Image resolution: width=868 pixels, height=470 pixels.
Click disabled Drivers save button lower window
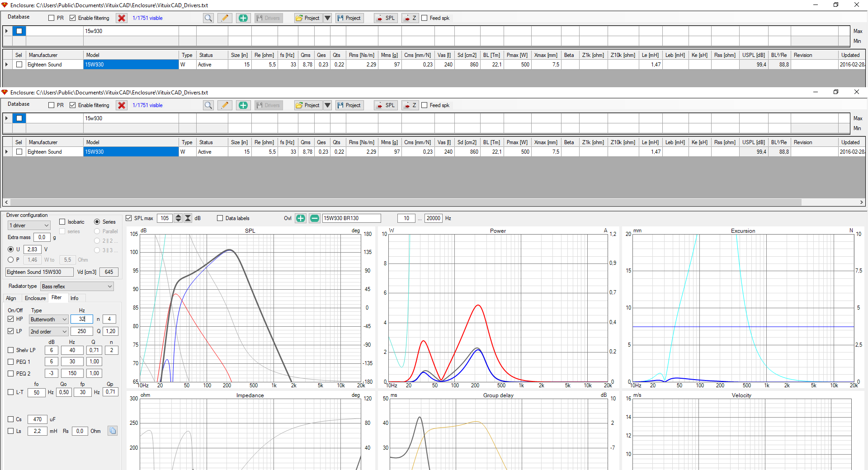coord(269,105)
